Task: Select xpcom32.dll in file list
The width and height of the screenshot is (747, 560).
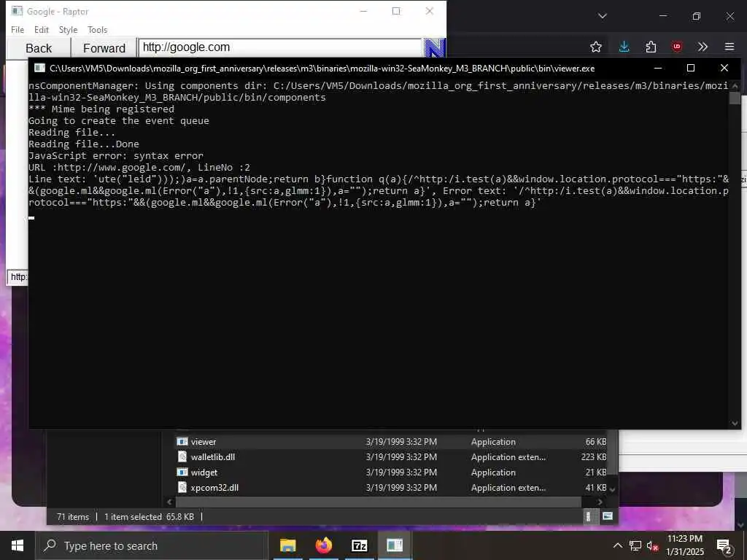Action: pyautogui.click(x=392, y=487)
